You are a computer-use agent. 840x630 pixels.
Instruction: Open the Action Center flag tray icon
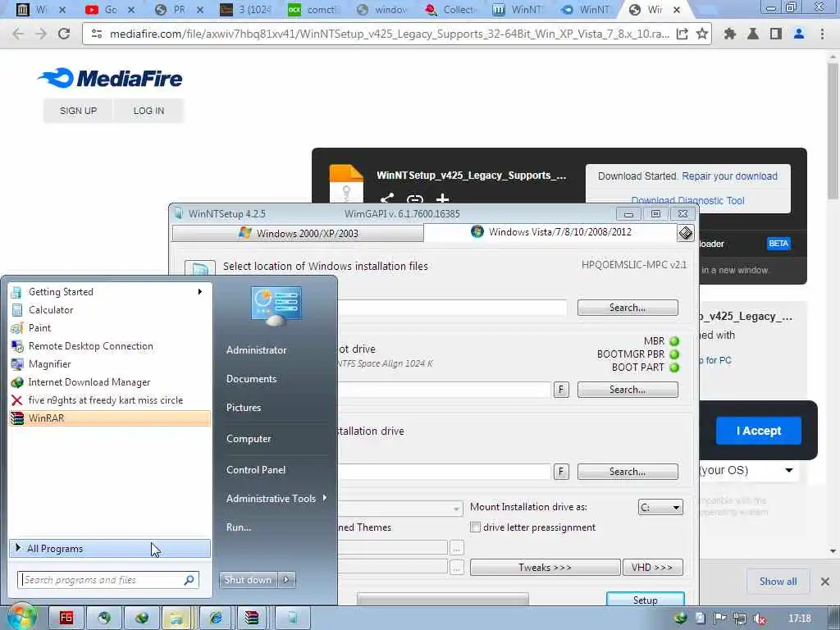pyautogui.click(x=720, y=619)
